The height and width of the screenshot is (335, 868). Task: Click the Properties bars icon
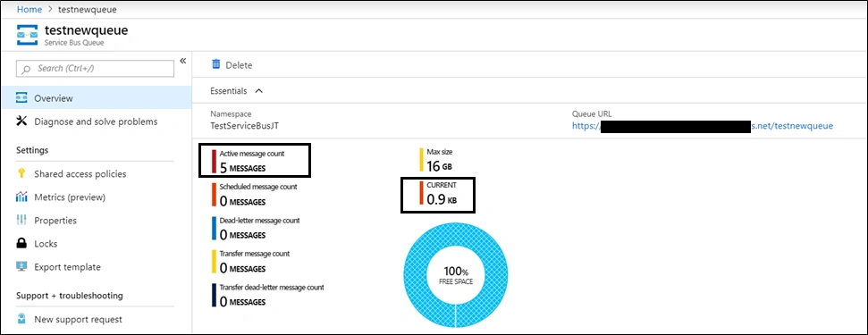click(21, 220)
